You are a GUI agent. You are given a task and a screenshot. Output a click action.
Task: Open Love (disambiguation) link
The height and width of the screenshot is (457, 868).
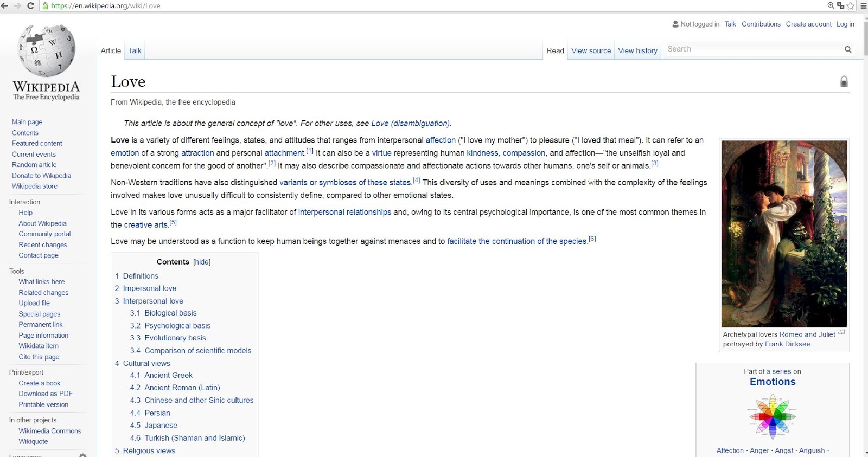410,124
